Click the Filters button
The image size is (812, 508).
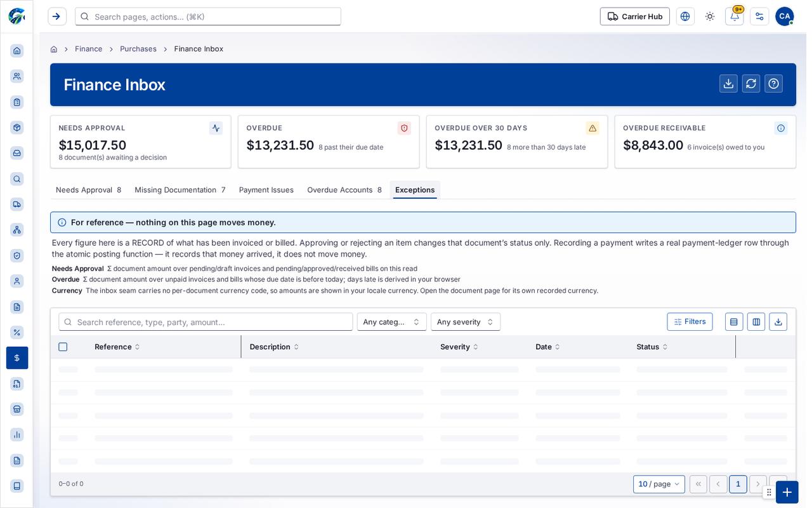[x=690, y=321]
